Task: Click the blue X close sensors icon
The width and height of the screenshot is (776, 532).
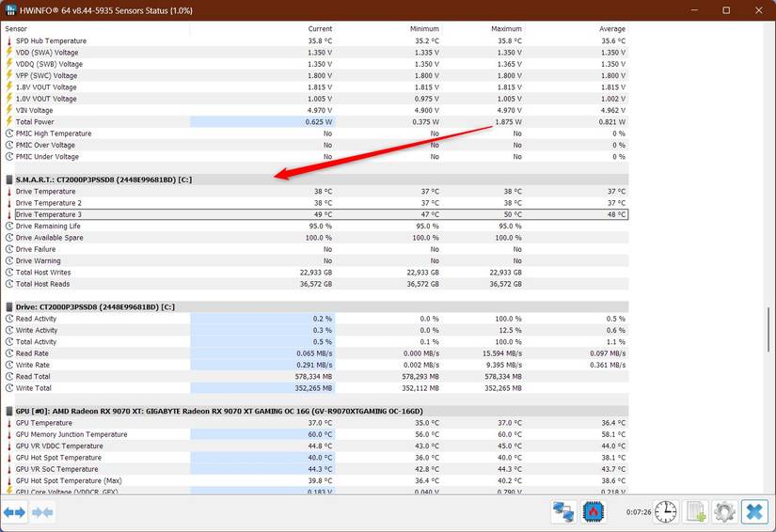Action: 754,511
